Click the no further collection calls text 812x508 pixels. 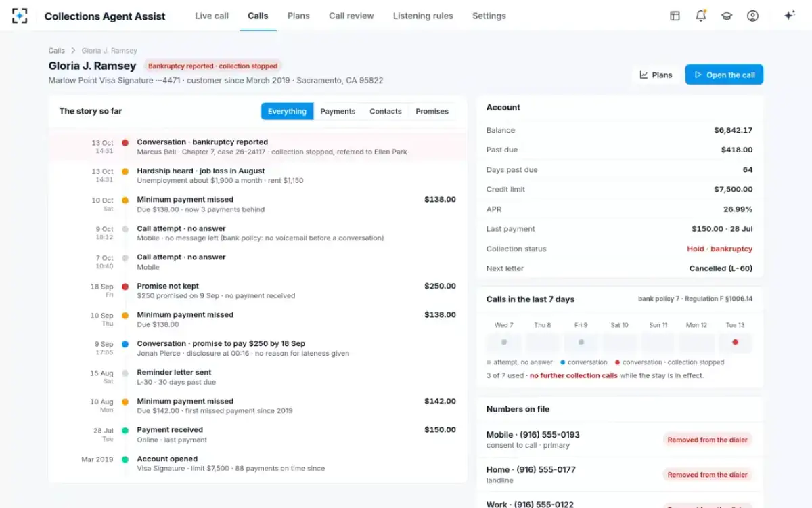573,375
